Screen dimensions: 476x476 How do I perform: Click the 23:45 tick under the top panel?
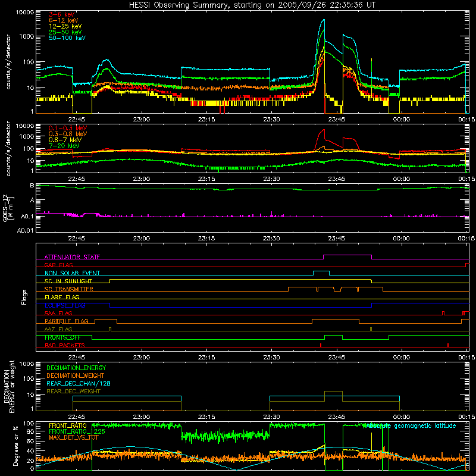click(x=336, y=120)
